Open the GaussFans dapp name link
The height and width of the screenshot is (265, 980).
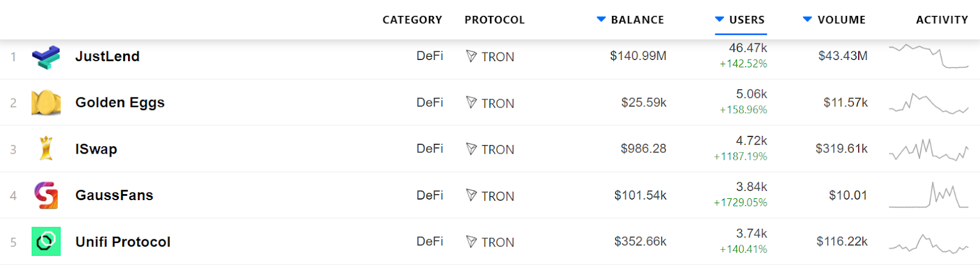point(114,195)
